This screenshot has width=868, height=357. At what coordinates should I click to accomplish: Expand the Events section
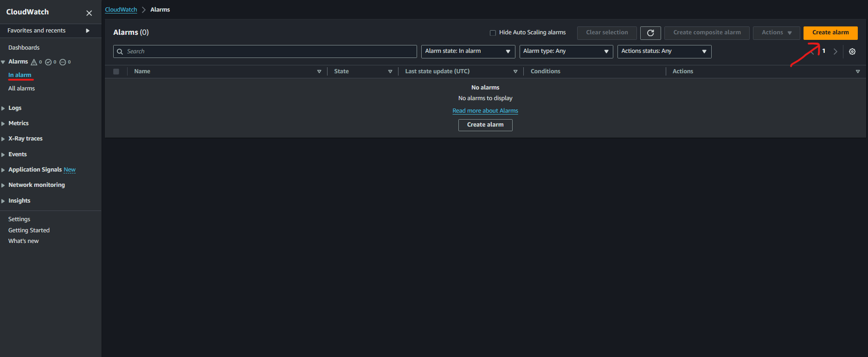tap(3, 155)
